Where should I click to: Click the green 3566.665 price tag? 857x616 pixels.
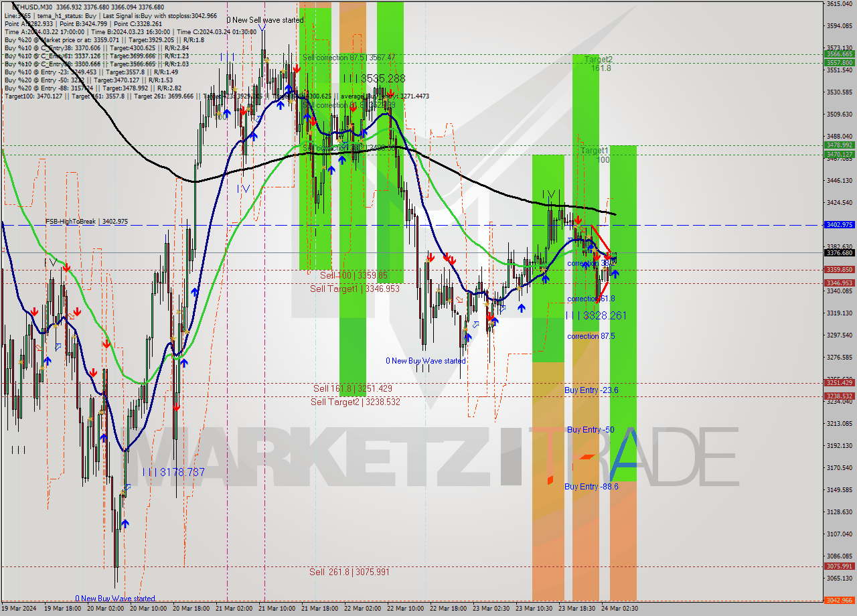click(839, 54)
